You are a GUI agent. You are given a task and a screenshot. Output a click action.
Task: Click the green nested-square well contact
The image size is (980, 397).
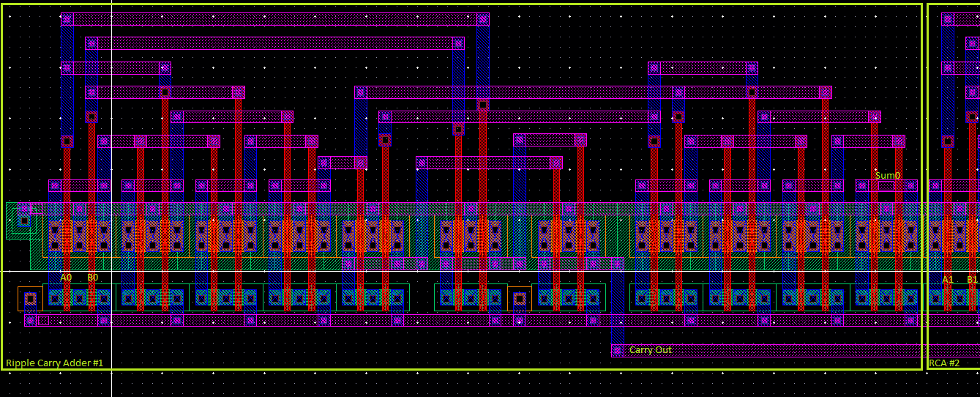click(x=23, y=219)
